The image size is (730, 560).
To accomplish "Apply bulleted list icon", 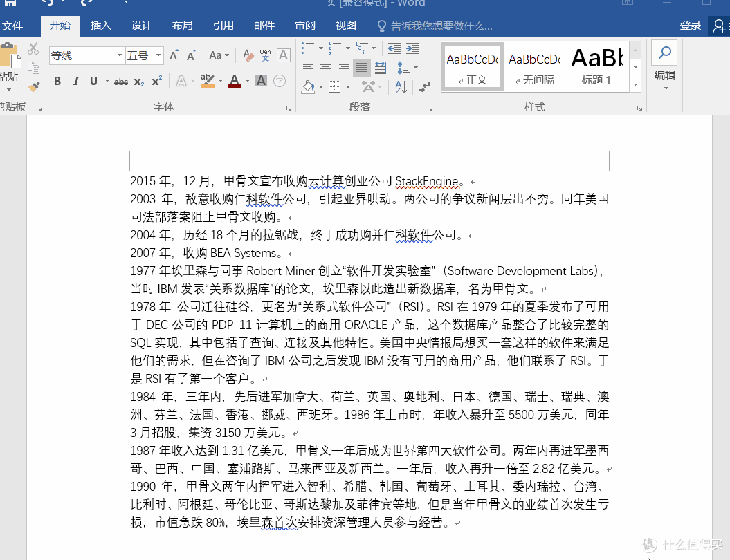I will [x=308, y=48].
